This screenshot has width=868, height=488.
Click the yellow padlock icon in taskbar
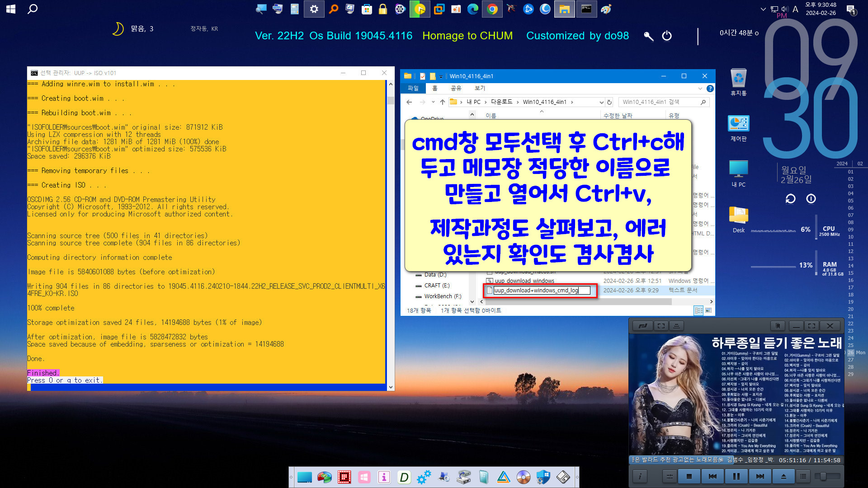pyautogui.click(x=383, y=9)
